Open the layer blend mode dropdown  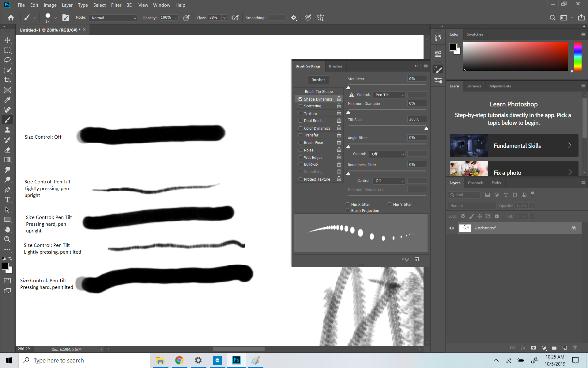coord(471,205)
